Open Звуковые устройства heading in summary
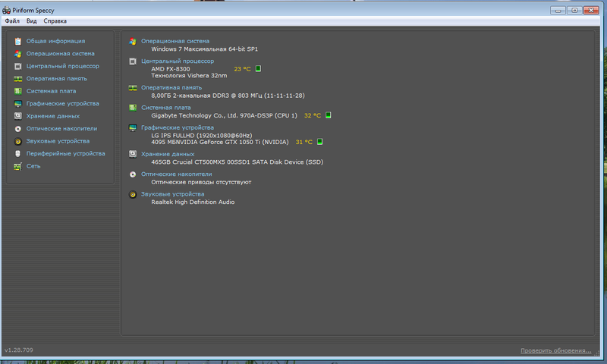This screenshot has height=364, width=607. pyautogui.click(x=173, y=194)
